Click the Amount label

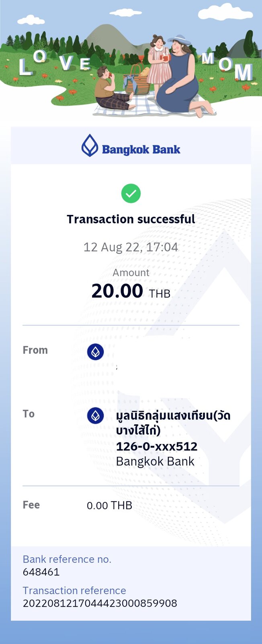[x=131, y=272]
